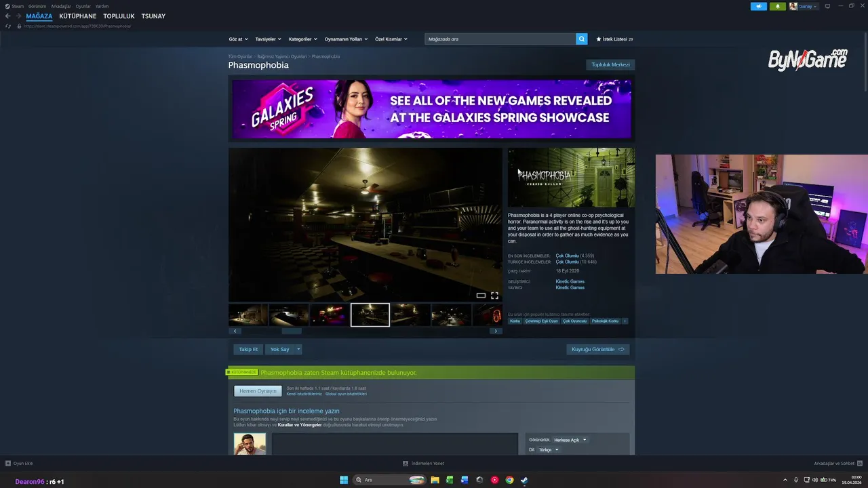The height and width of the screenshot is (488, 868).
Task: Open the Yardım menu
Action: [102, 6]
